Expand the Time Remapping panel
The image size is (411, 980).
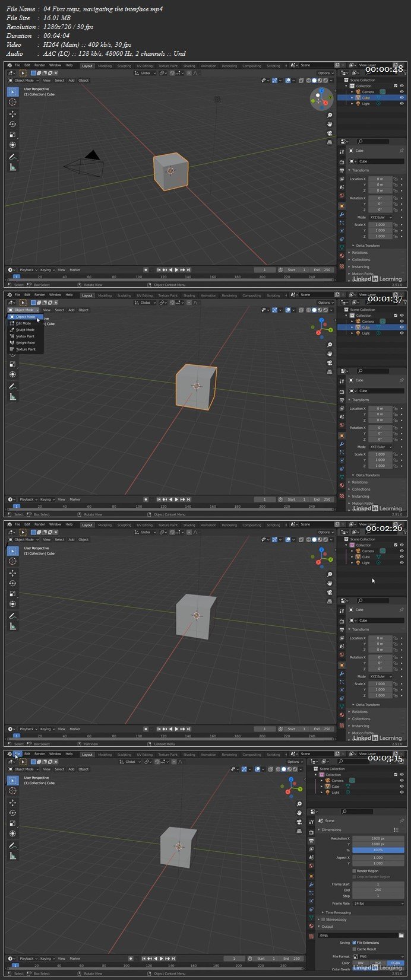(x=336, y=912)
